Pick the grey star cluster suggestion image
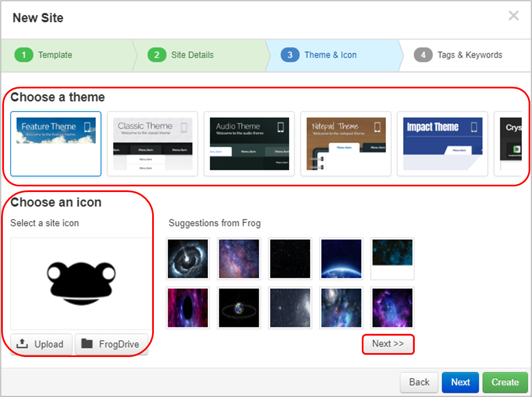Image resolution: width=532 pixels, height=397 pixels. click(x=290, y=308)
